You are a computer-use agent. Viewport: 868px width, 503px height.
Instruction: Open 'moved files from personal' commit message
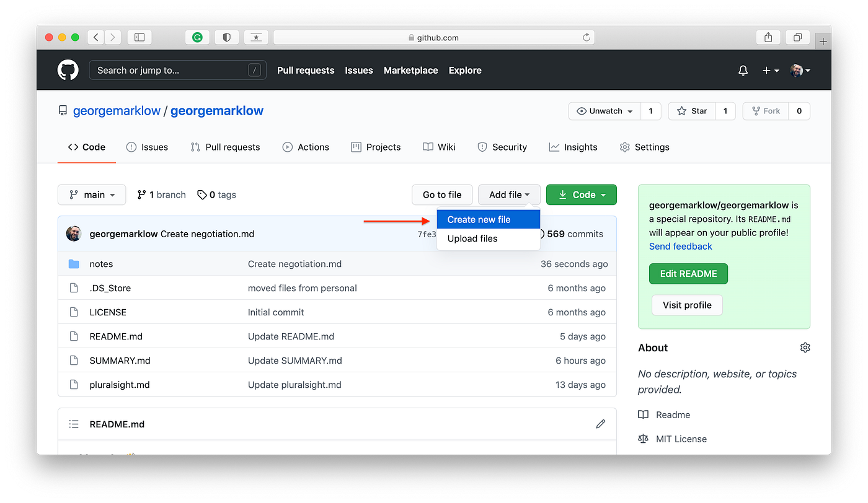303,288
